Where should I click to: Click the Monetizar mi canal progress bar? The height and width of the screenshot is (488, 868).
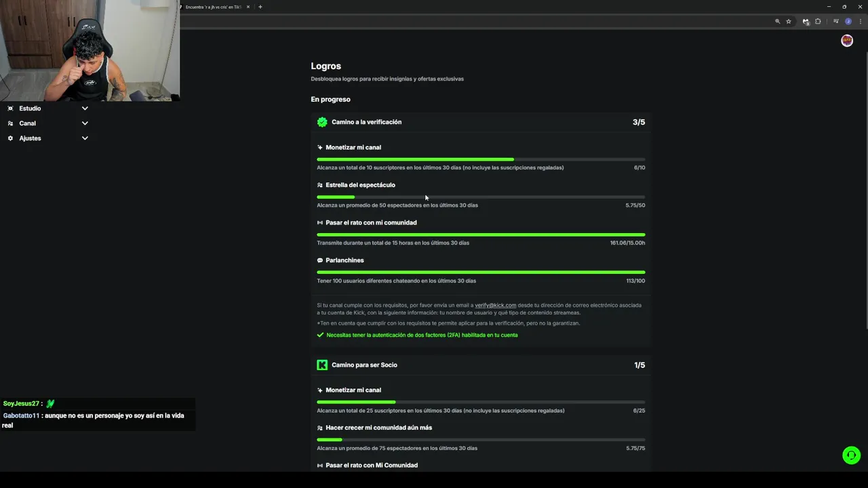(481, 159)
